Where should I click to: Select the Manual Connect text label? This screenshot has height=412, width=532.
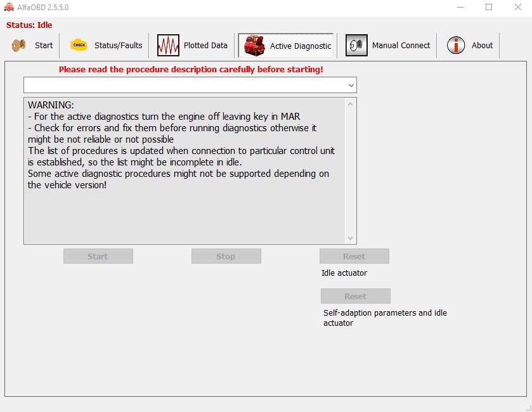coord(401,45)
